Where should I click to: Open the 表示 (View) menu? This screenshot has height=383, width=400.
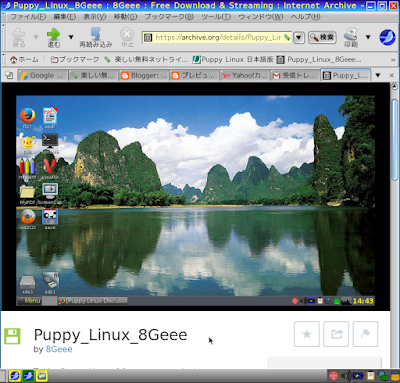(95, 16)
